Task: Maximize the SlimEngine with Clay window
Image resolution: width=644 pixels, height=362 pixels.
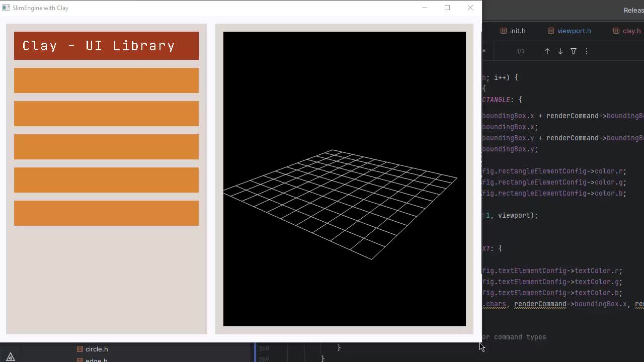Action: [x=447, y=8]
